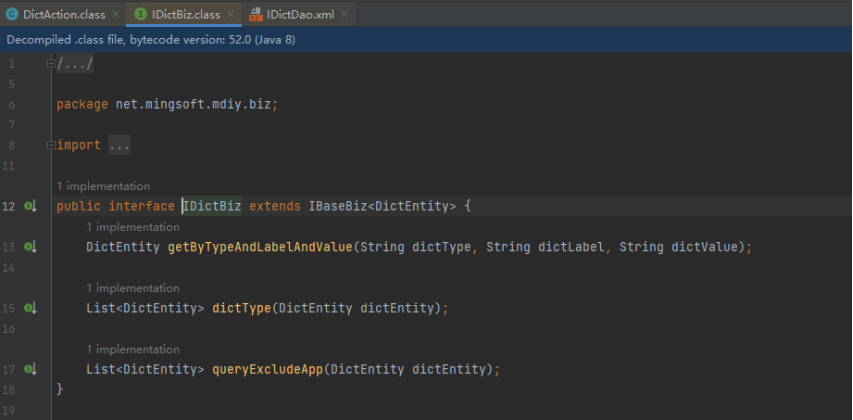Viewport: 853px width, 420px height.
Task: Click the IBaseBiz type name in the extends clause
Action: [x=338, y=206]
